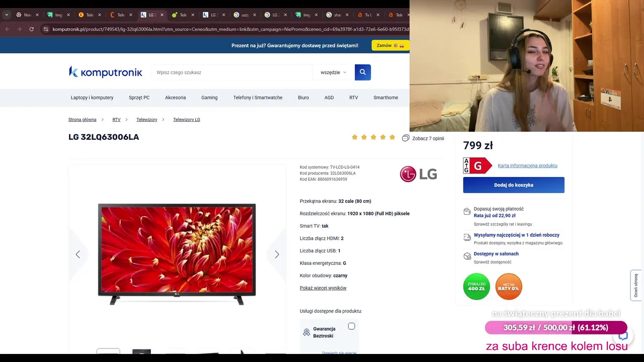Screen dimensions: 644x362
Task: Click the blue search magnifier button
Action: click(x=363, y=72)
